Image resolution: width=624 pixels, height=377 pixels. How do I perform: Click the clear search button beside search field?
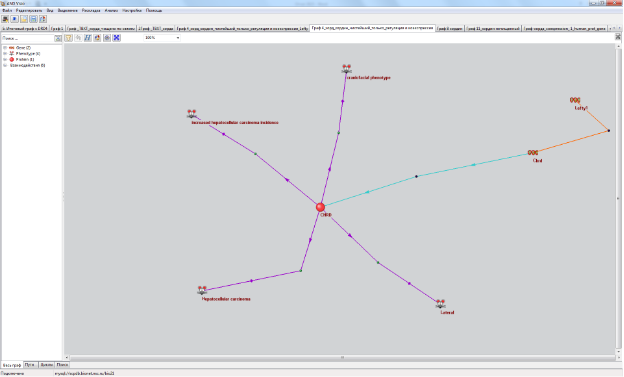click(58, 38)
